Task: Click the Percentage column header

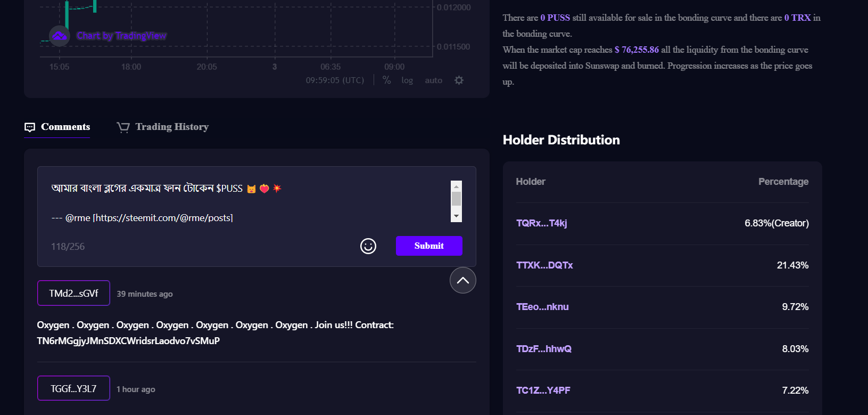Action: [783, 182]
